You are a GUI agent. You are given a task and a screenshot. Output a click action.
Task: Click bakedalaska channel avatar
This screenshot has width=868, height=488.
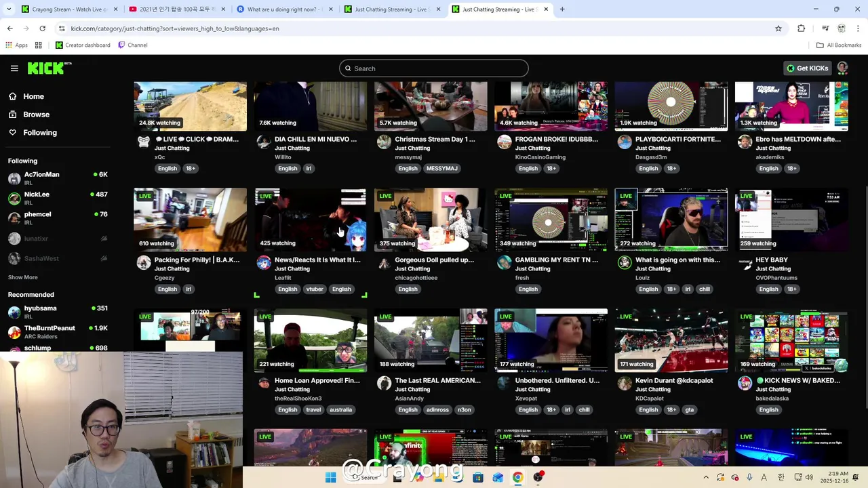[745, 383]
